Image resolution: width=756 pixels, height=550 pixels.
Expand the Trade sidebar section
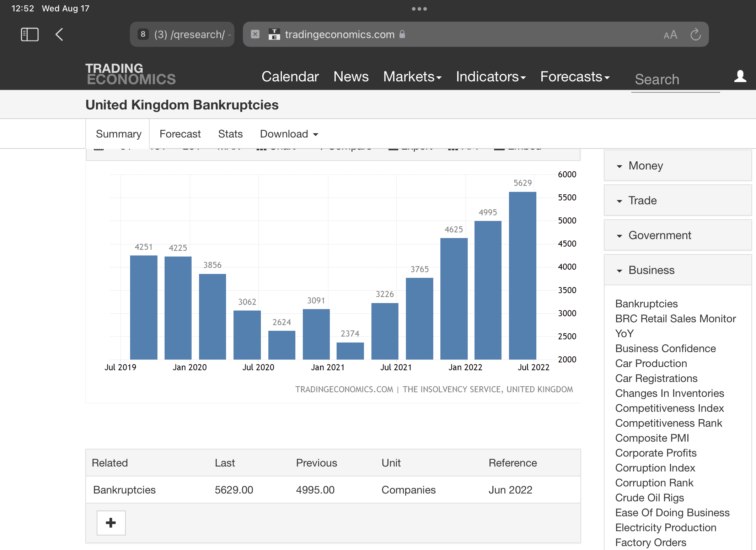pos(677,200)
